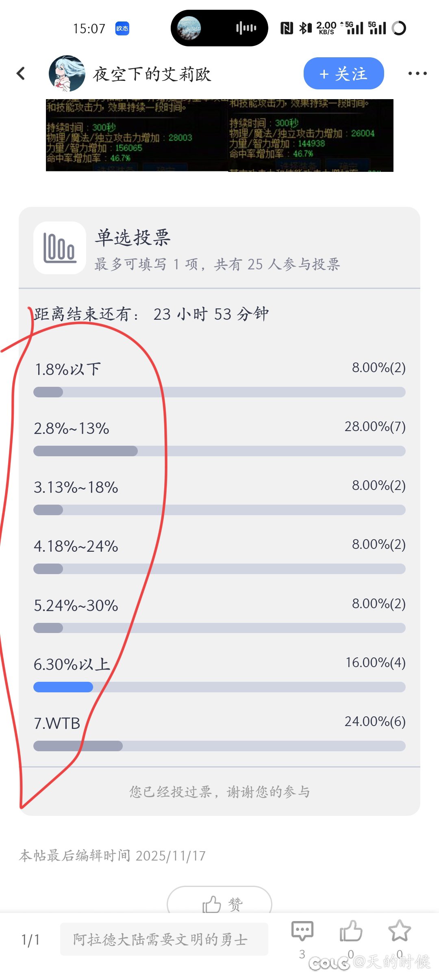The width and height of the screenshot is (439, 980).
Task: Tap the back arrow icon
Action: tap(21, 74)
